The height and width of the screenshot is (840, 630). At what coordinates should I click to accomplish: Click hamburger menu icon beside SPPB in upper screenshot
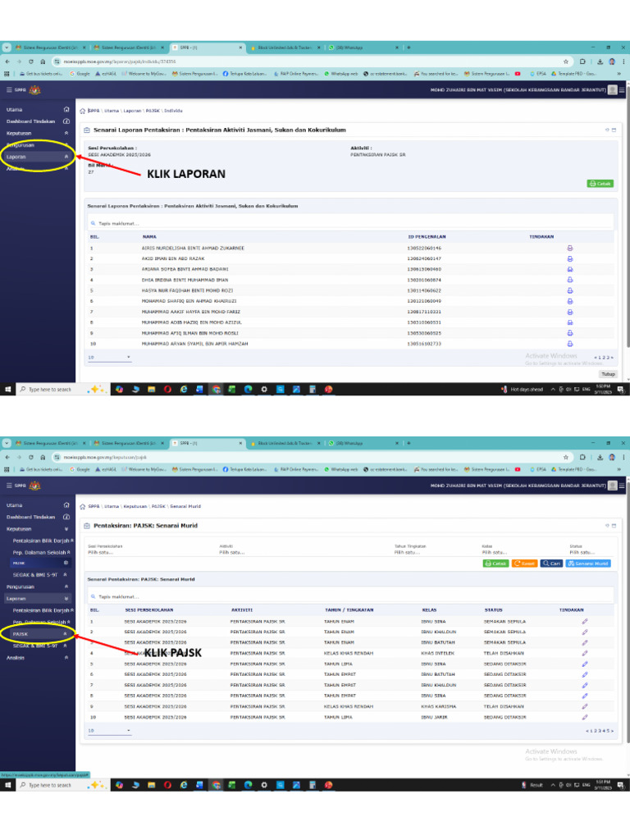(9, 90)
